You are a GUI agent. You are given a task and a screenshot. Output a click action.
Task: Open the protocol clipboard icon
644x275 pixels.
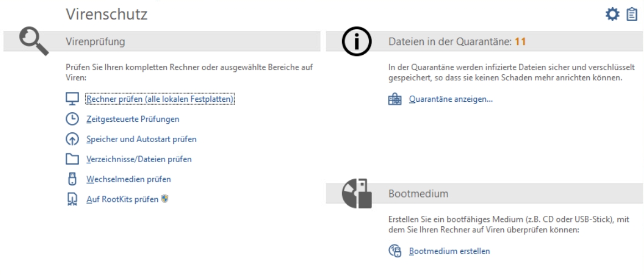(631, 15)
